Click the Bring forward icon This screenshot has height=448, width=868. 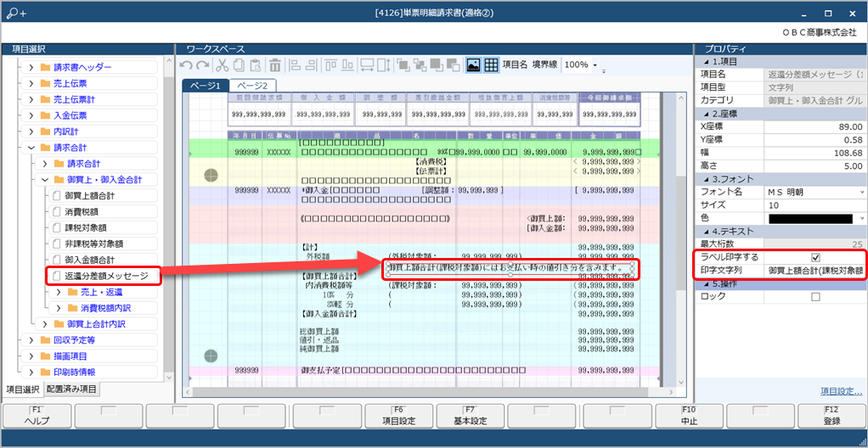437,65
